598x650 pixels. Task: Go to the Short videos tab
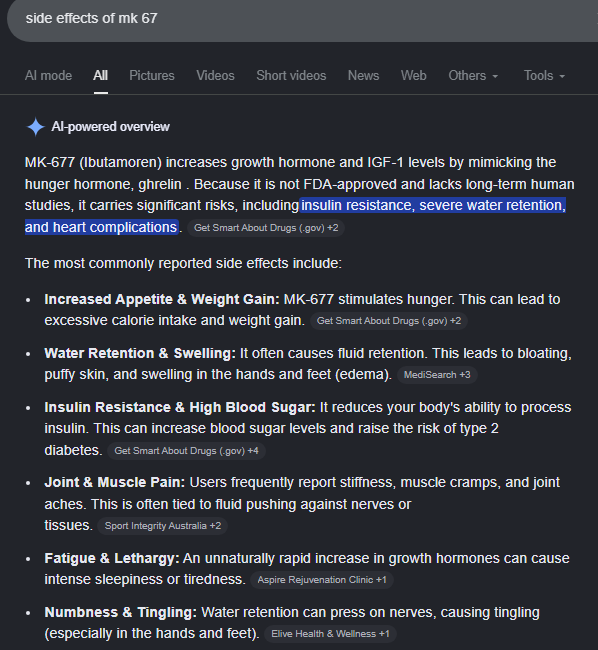(291, 76)
